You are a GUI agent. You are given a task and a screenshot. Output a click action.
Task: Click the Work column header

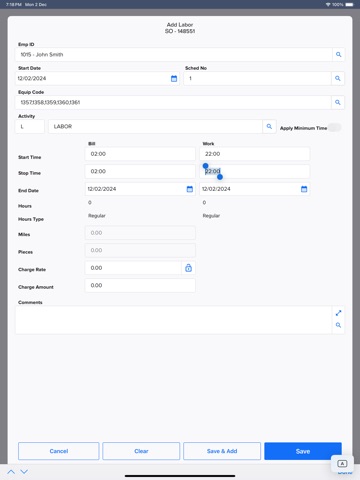pyautogui.click(x=208, y=144)
